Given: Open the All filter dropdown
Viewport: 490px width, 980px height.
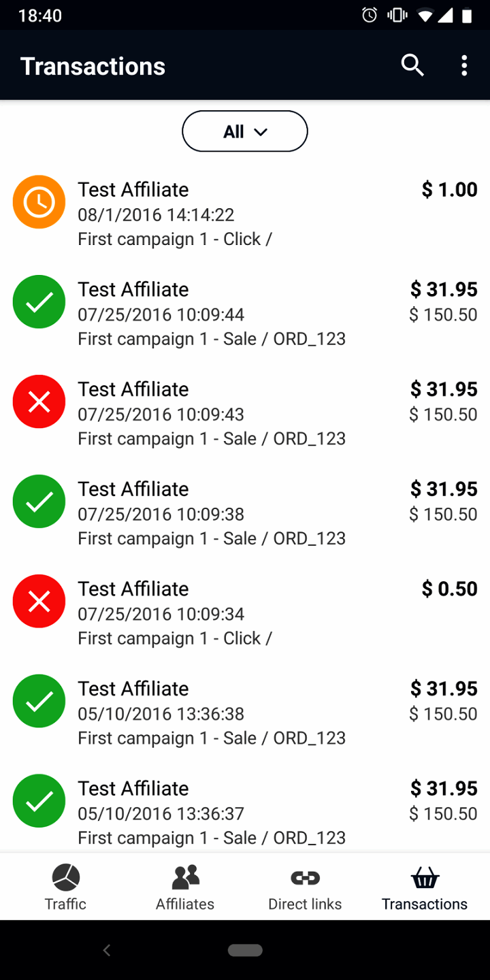Looking at the screenshot, I should (245, 131).
